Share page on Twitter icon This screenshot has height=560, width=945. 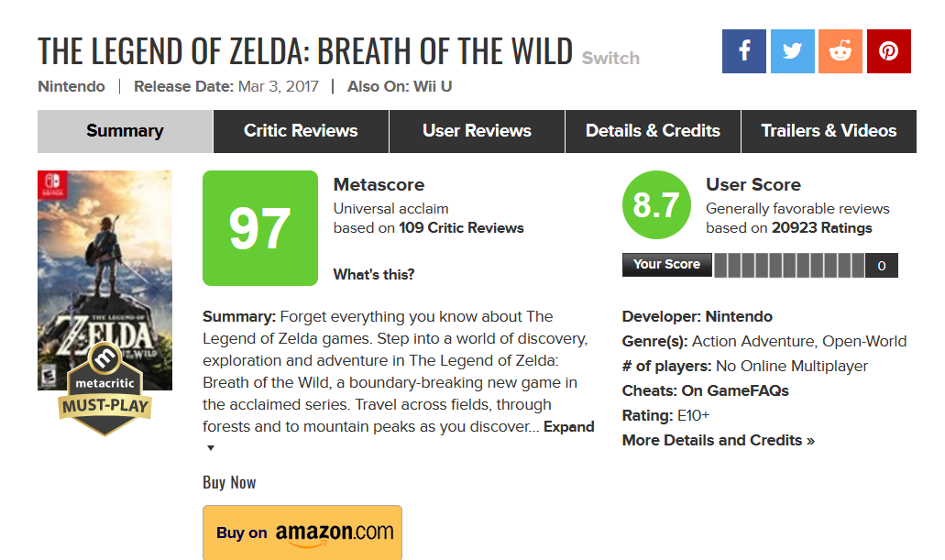coord(793,51)
